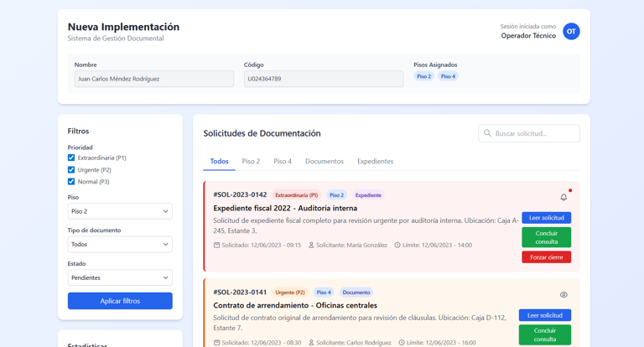Click the Nombre input field

pyautogui.click(x=154, y=79)
